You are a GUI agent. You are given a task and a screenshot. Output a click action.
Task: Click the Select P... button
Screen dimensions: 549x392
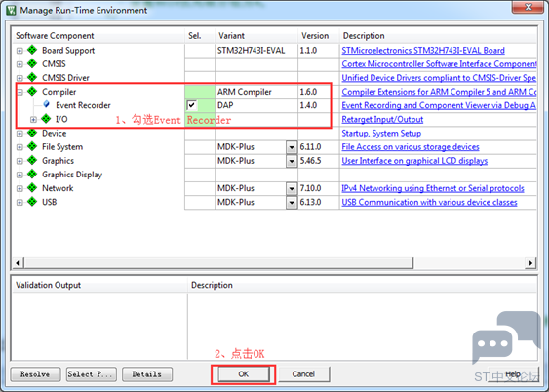(91, 374)
